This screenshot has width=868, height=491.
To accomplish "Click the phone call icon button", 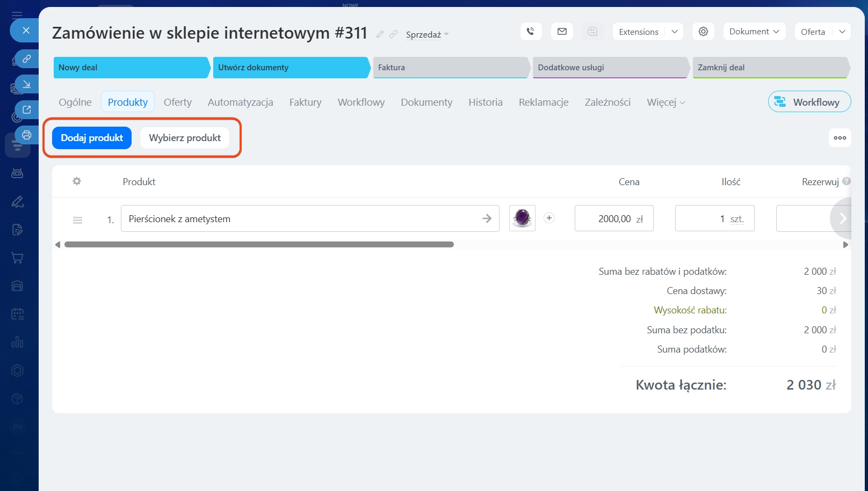I will [531, 32].
